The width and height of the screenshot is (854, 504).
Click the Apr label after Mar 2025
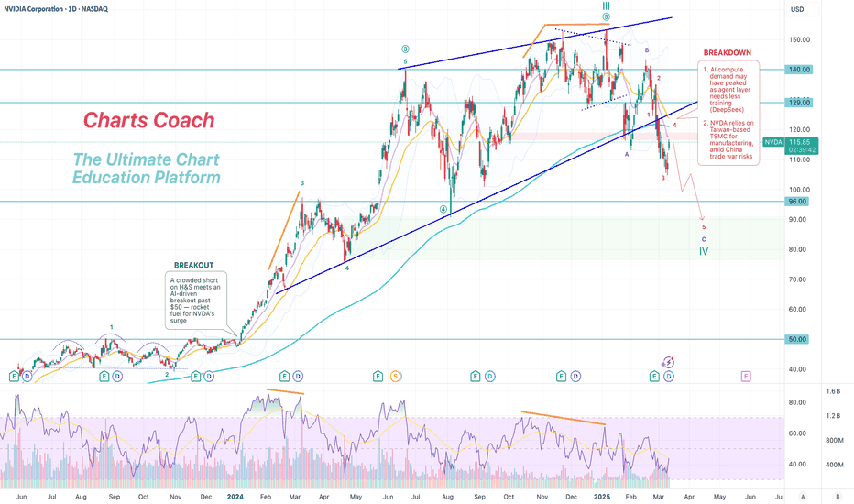pyautogui.click(x=689, y=497)
